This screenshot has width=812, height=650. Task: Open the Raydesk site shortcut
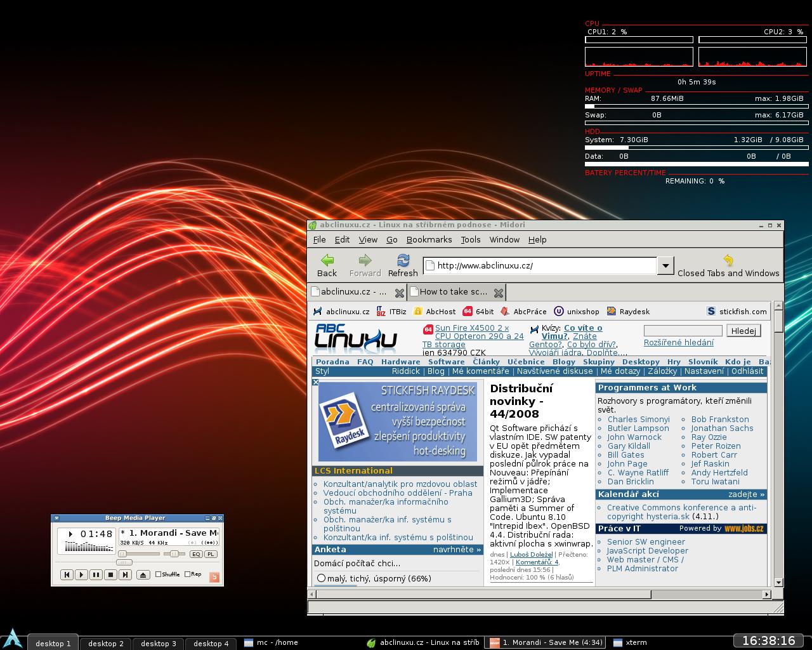628,312
